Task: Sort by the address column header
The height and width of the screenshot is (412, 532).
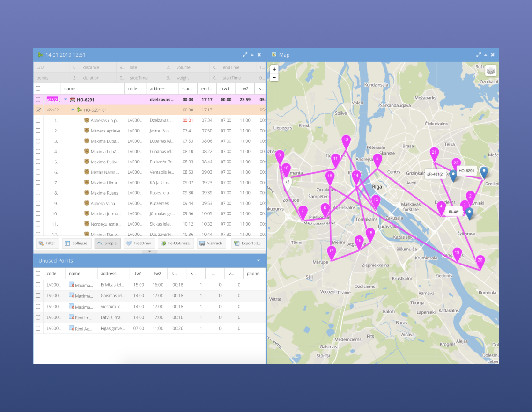Action: pyautogui.click(x=162, y=88)
